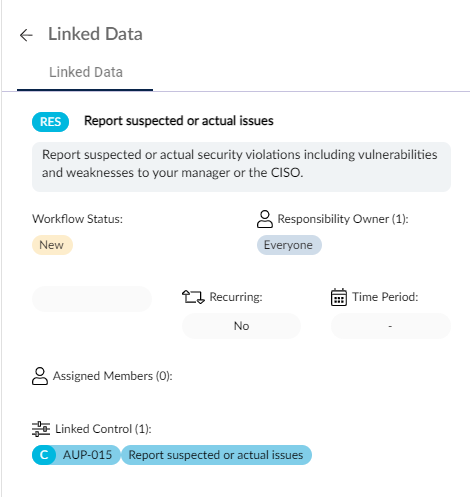Click the RES responsibility badge

[50, 122]
